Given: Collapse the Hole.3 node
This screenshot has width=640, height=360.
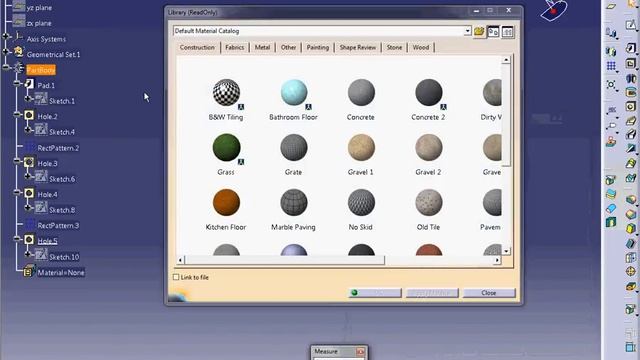Looking at the screenshot, I should pos(17,161).
